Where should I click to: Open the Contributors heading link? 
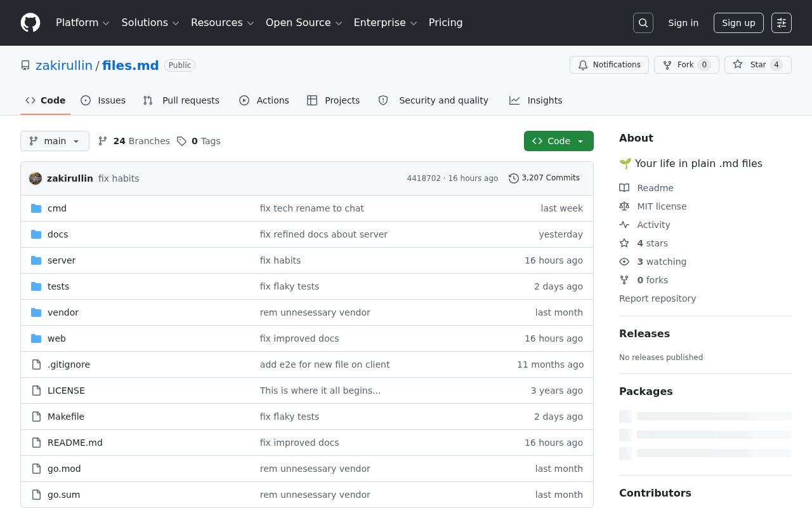[655, 493]
